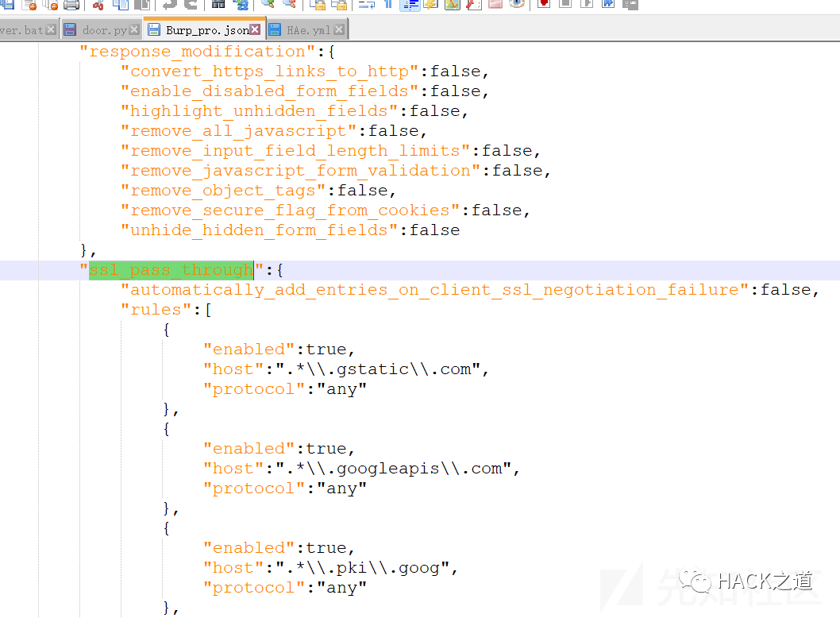Image resolution: width=840 pixels, height=618 pixels.
Task: Click the remove_object_tags line
Action: (x=258, y=191)
